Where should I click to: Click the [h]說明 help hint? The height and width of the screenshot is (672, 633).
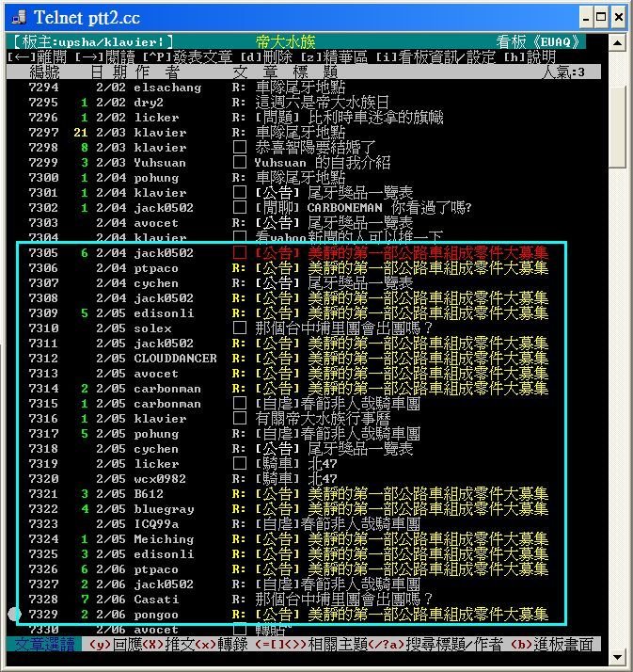tap(530, 57)
